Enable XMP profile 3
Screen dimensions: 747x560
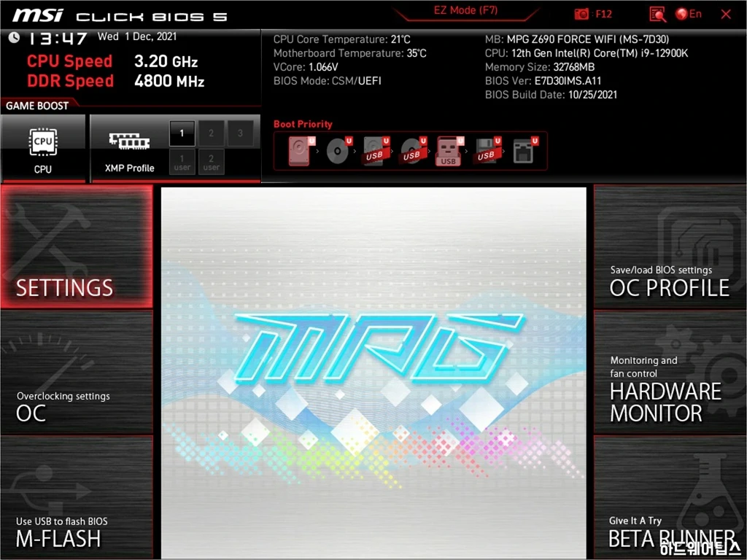point(240,133)
